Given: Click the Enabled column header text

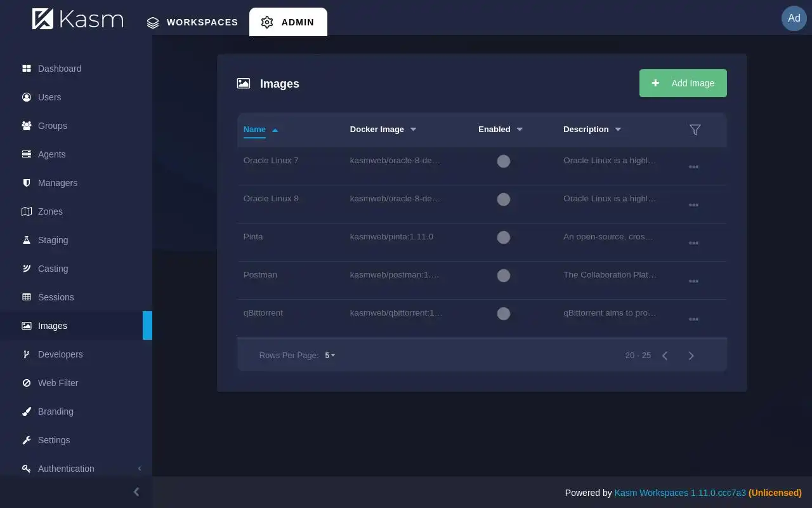Looking at the screenshot, I should 494,130.
